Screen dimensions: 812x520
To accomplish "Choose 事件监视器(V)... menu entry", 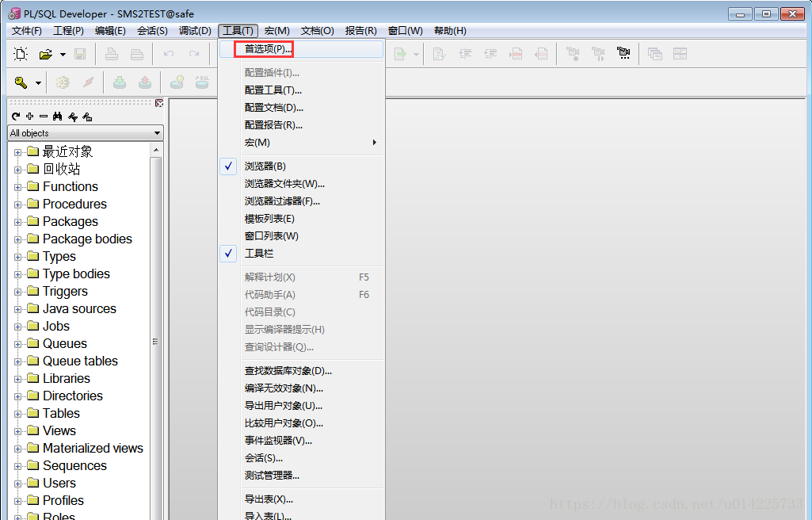I will click(x=301, y=441).
